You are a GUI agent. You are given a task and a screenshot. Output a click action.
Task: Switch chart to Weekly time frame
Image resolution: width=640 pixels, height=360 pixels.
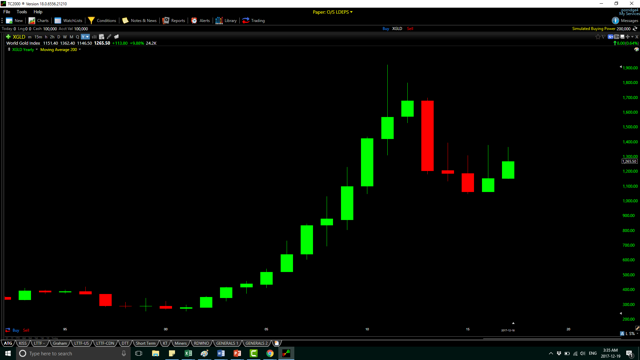(x=65, y=37)
